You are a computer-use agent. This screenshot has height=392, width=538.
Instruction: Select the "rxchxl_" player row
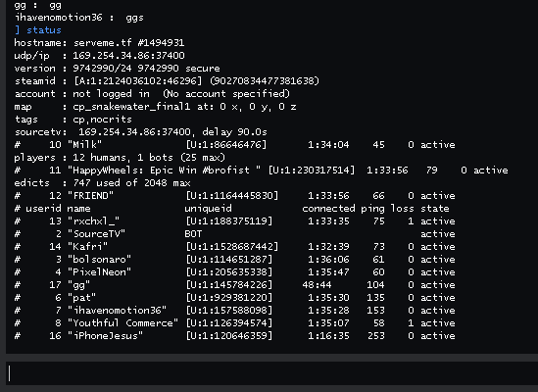234,221
